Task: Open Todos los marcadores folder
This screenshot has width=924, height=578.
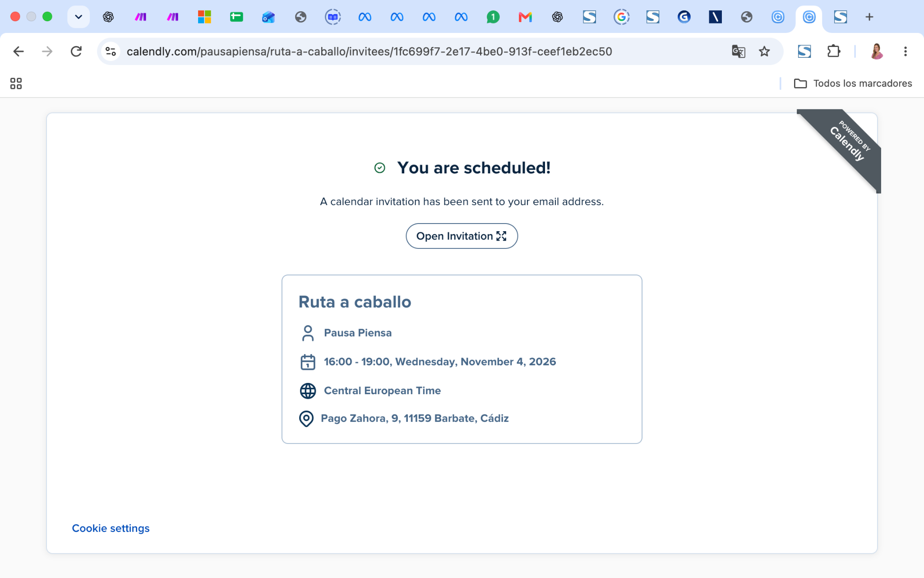Action: pos(853,84)
